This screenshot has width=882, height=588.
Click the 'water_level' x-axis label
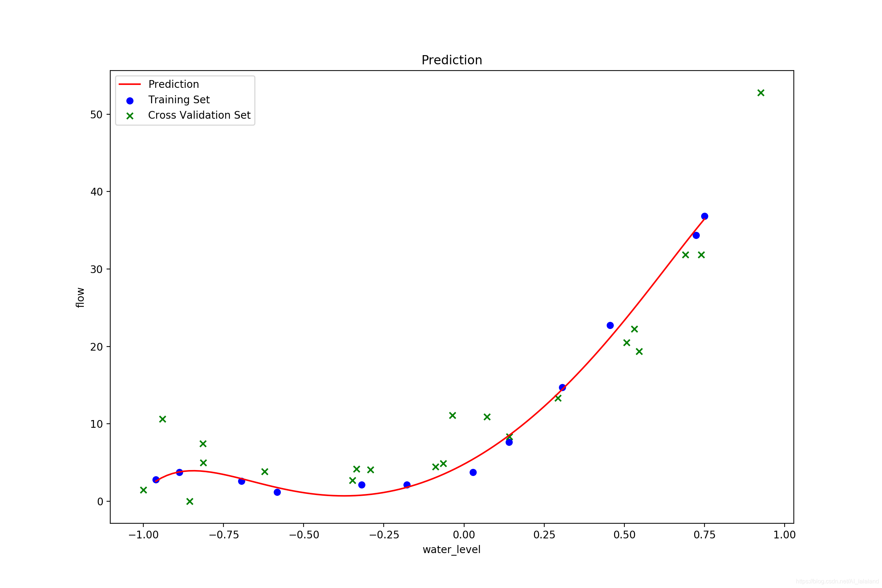point(452,550)
